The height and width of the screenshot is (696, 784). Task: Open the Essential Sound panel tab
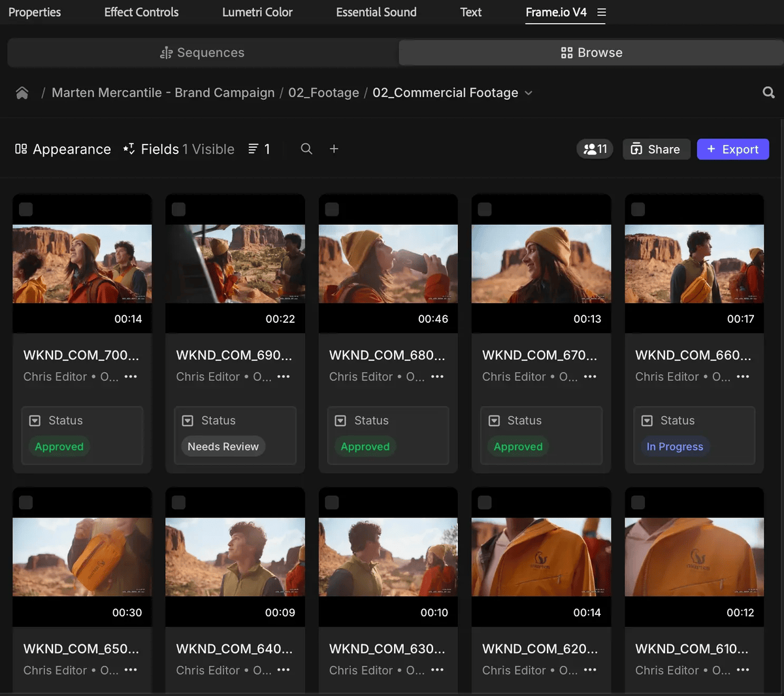click(376, 12)
